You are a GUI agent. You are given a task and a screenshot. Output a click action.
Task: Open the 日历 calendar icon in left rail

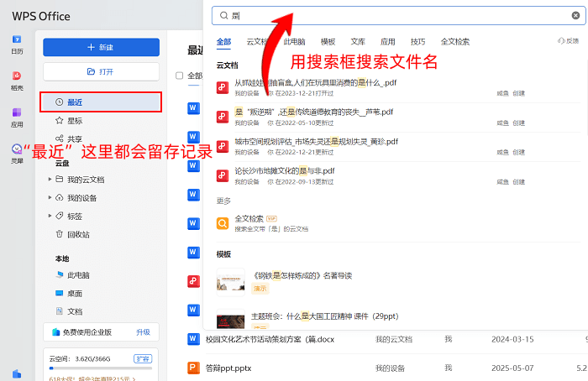pos(17,41)
